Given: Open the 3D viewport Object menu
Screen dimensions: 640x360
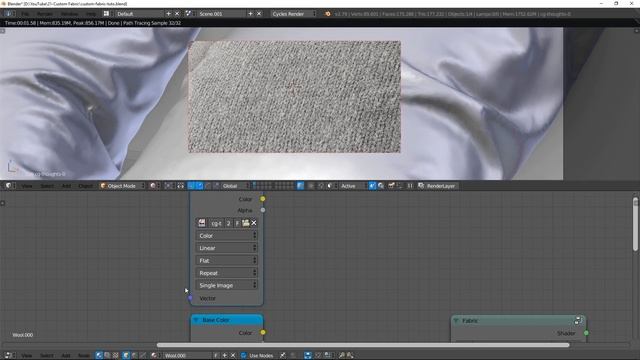Looking at the screenshot, I should (85, 186).
